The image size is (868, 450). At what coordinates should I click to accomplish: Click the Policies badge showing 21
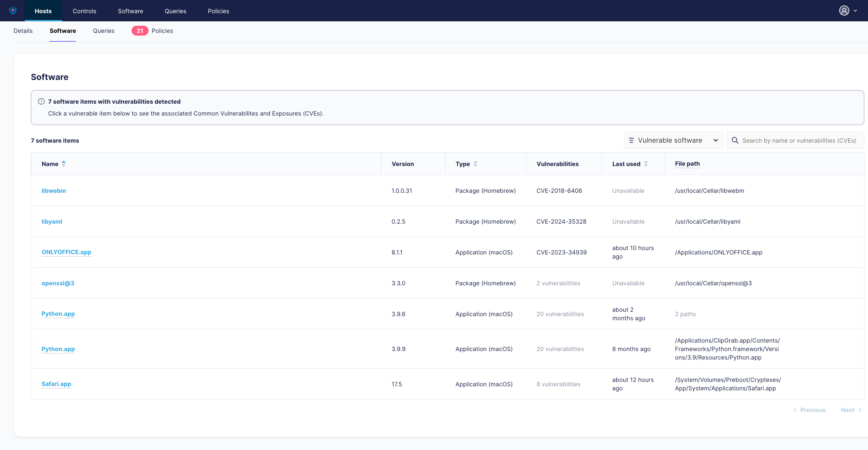(x=139, y=30)
